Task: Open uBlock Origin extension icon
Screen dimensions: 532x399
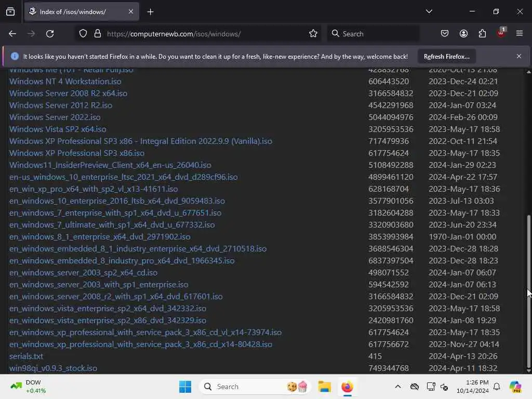Action: pos(501,33)
